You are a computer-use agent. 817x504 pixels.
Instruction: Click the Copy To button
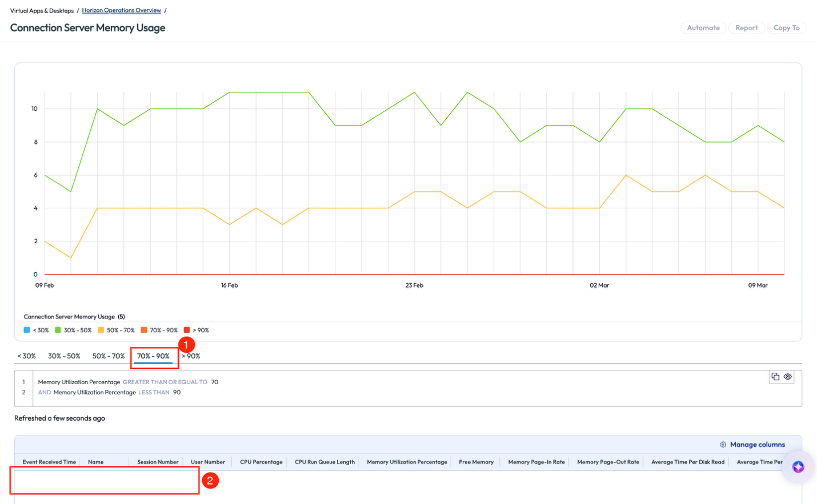[x=786, y=27]
